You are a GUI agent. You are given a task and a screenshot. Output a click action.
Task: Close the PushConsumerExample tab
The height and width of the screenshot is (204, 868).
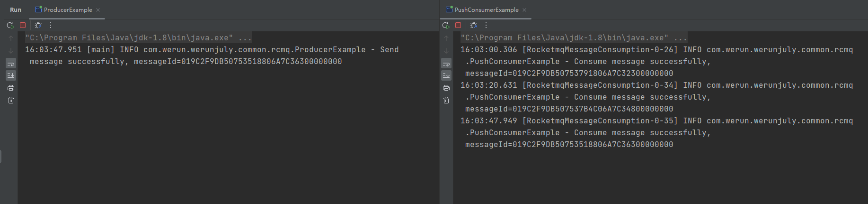[524, 10]
